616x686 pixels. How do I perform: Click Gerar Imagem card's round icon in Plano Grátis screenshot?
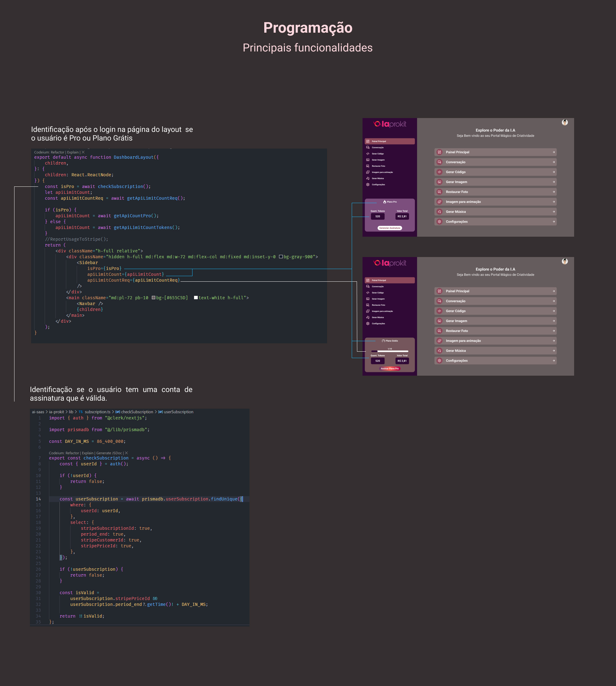click(439, 321)
